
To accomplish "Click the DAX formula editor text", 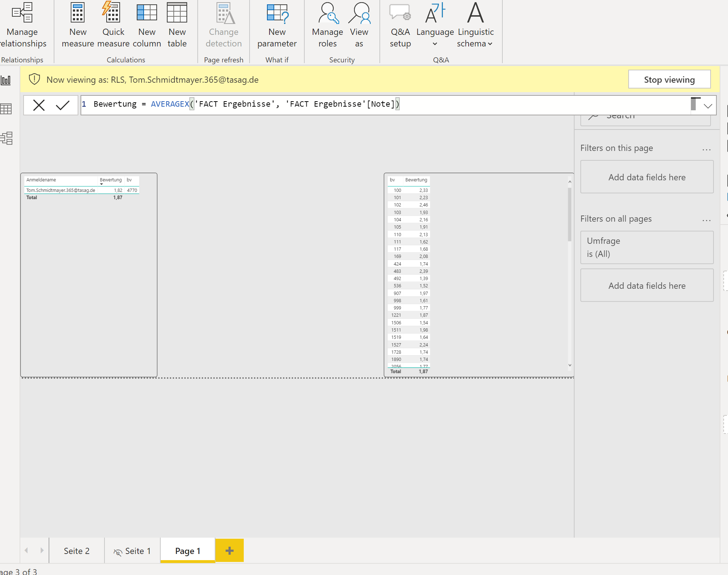I will click(246, 104).
